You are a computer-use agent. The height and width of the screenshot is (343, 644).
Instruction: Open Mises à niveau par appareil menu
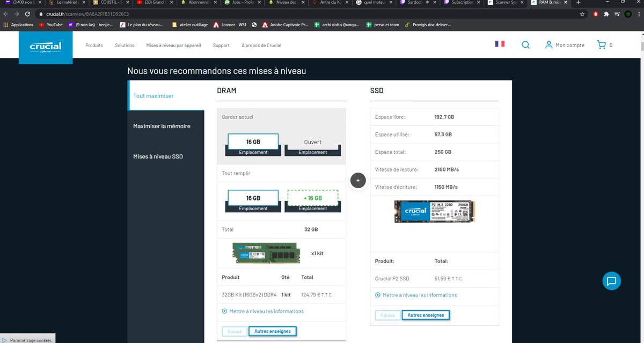tap(173, 46)
